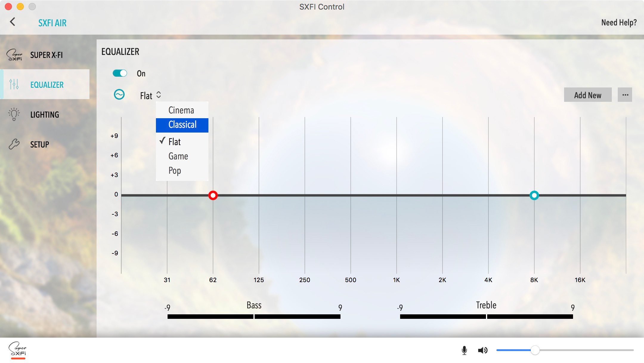Click the Flat preset dropdown arrows
This screenshot has width=644, height=363.
pyautogui.click(x=159, y=95)
